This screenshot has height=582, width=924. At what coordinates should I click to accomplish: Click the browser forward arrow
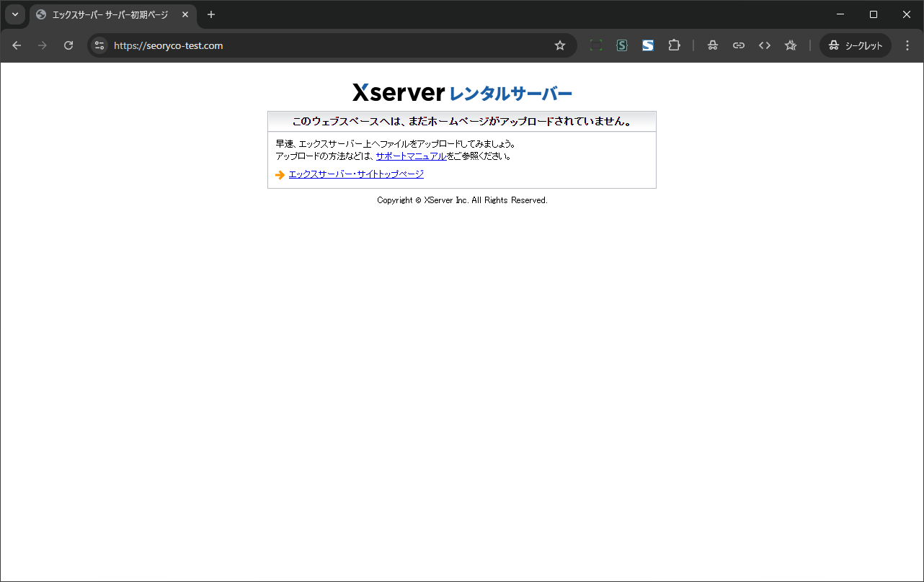[42, 45]
